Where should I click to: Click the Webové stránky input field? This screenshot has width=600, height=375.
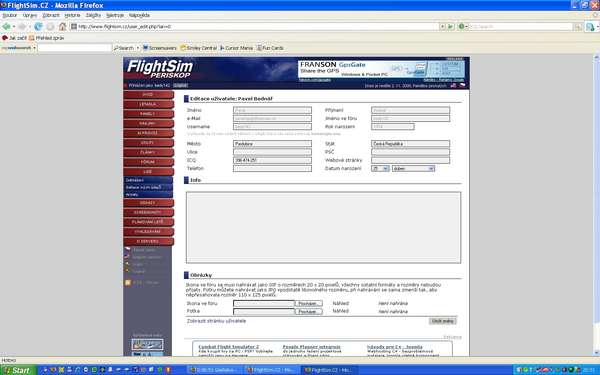[x=410, y=160]
